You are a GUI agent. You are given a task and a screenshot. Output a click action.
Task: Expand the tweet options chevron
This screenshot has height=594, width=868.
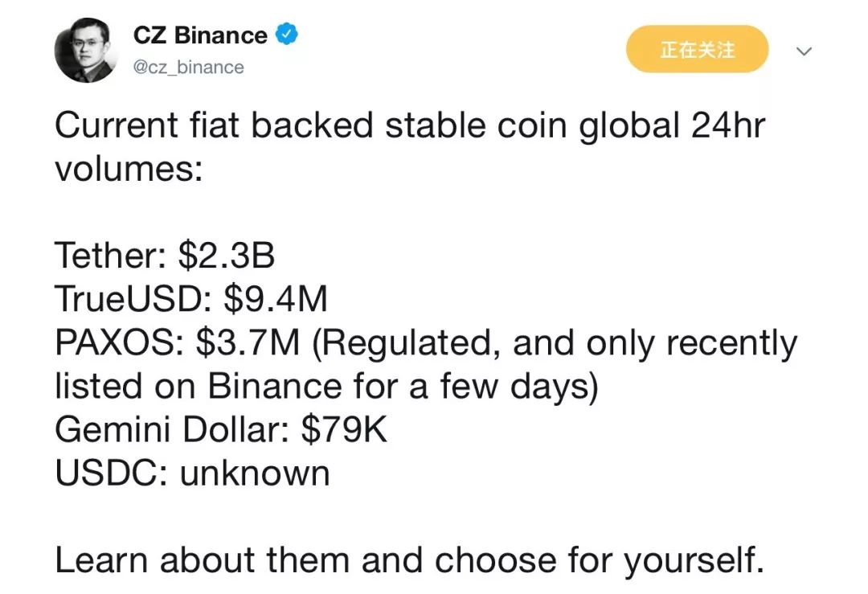(803, 51)
